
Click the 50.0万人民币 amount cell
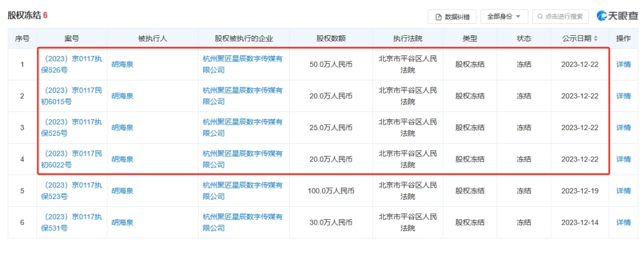[331, 64]
